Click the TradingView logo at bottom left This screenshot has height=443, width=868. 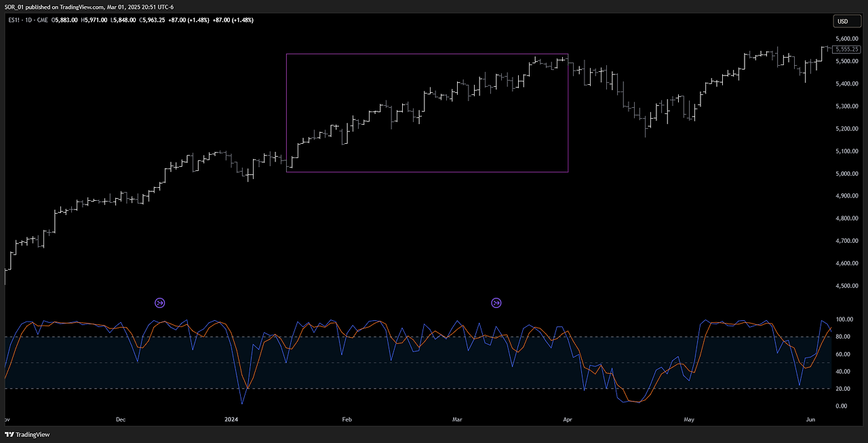pos(27,434)
